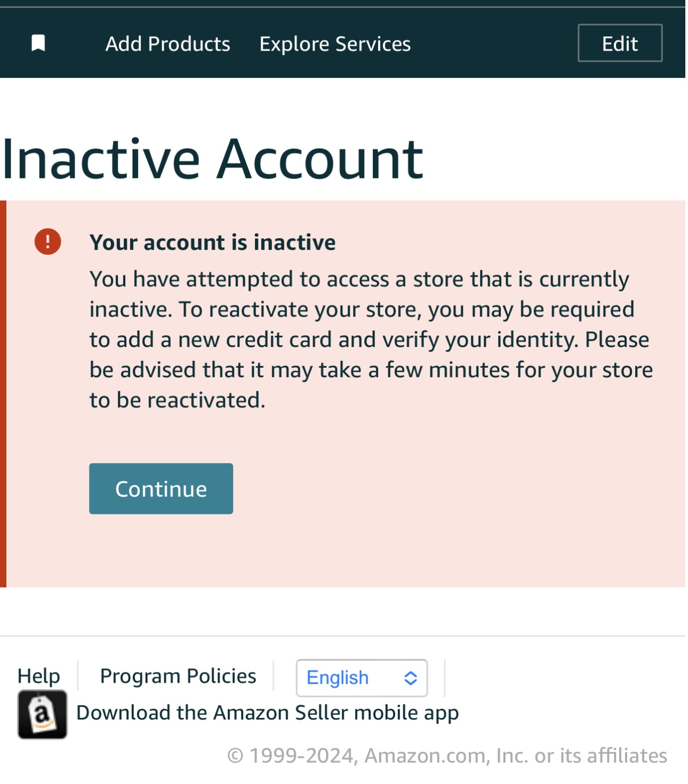The height and width of the screenshot is (784, 688).
Task: Click the Amazon Seller app icon
Action: [42, 714]
